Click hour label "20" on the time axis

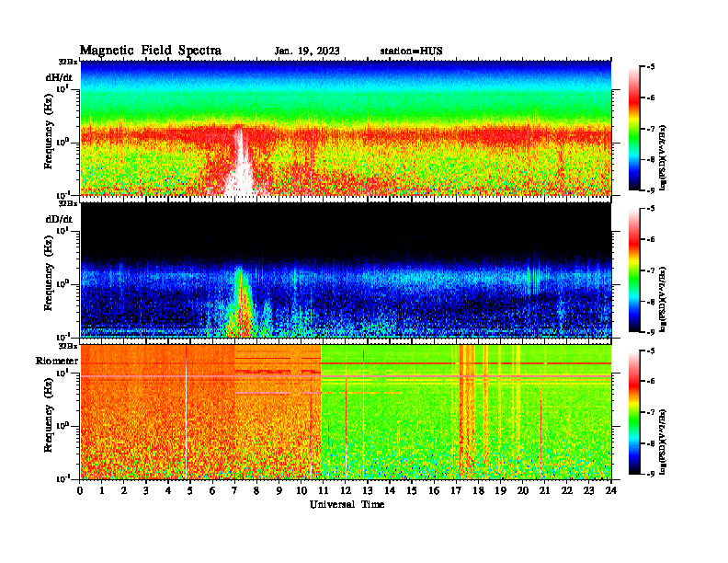tap(522, 490)
